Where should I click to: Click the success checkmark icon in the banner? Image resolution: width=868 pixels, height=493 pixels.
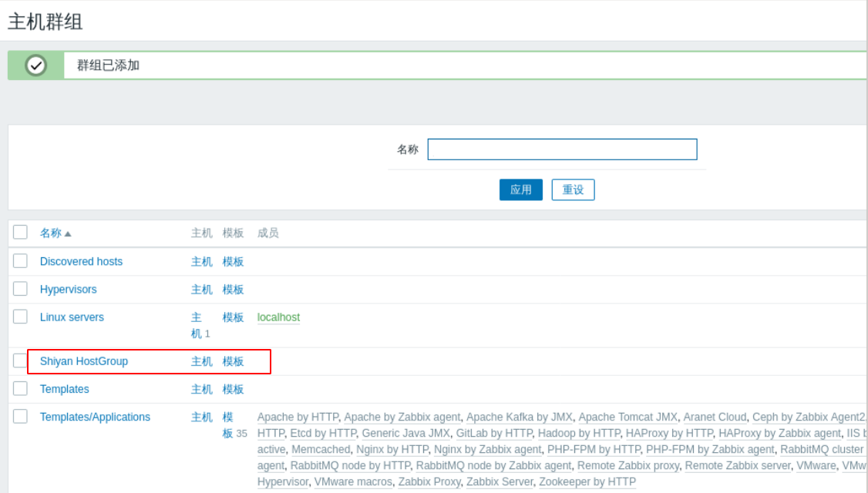tap(32, 63)
